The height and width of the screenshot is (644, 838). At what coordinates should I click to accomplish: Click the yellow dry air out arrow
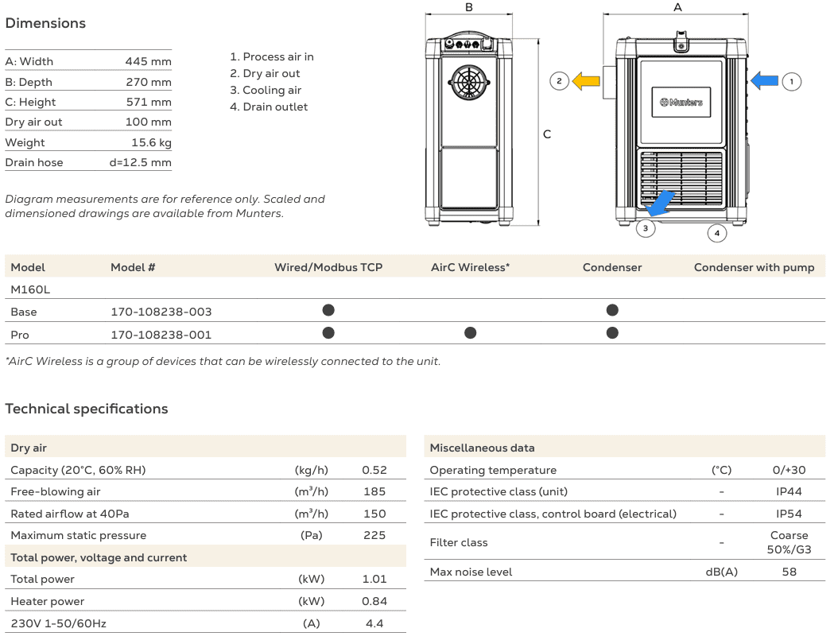click(x=586, y=80)
